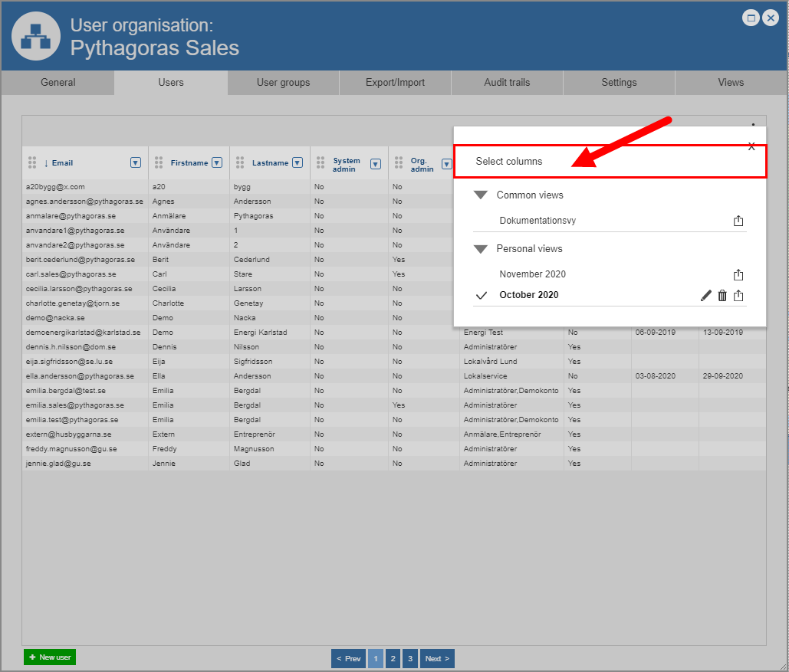Click email agnes.andersson@pythagoras.se
Viewport: 789px width, 672px height.
pyautogui.click(x=84, y=202)
